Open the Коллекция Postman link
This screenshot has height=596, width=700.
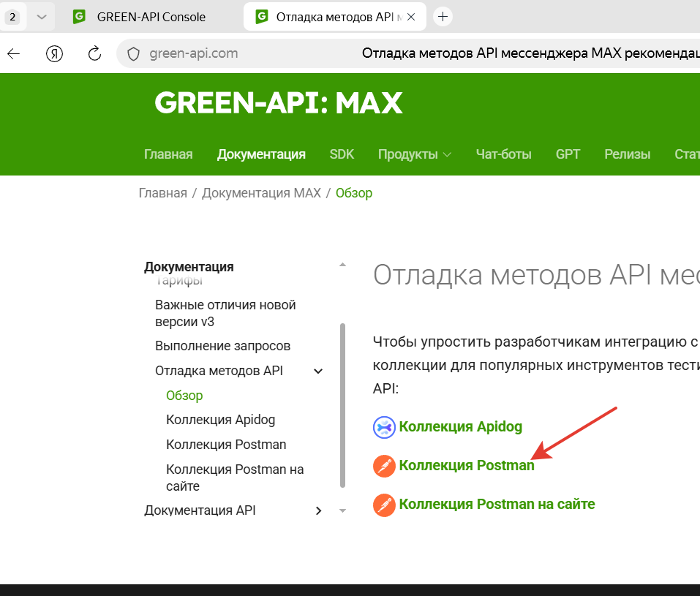point(467,466)
